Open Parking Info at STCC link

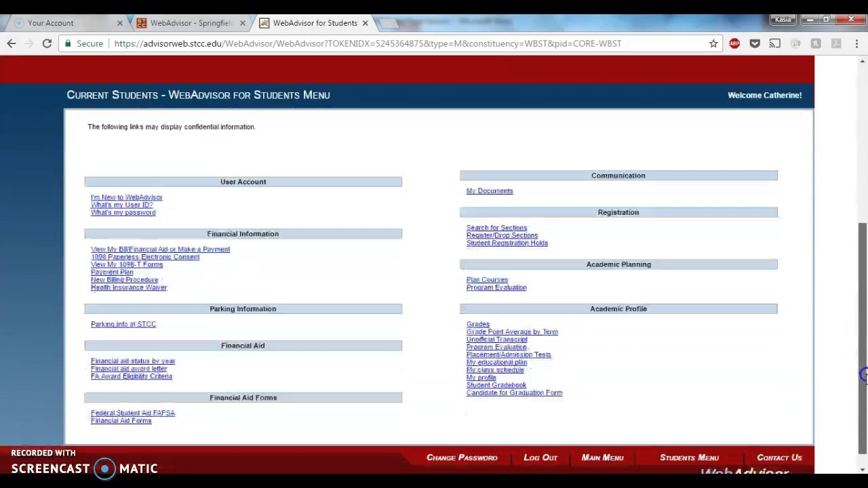pos(123,324)
